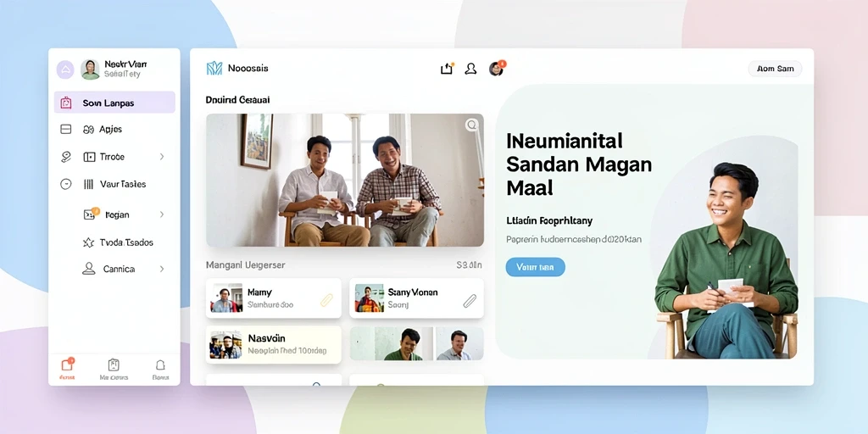Open the Mamy card thumbnail
868x434 pixels.
(226, 298)
